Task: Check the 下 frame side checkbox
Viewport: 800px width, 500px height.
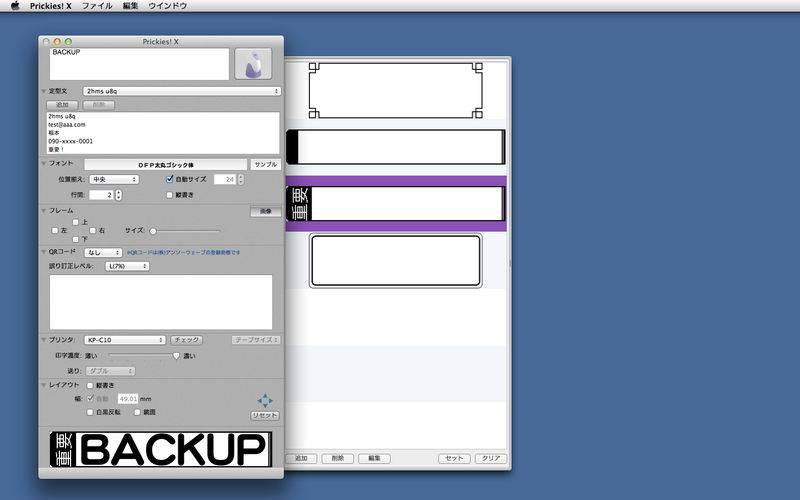Action: [x=76, y=239]
